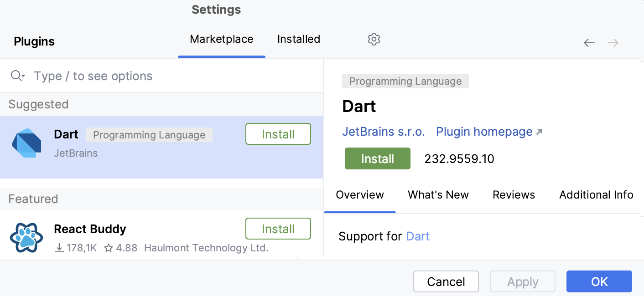Switch to the Installed tab

(299, 39)
